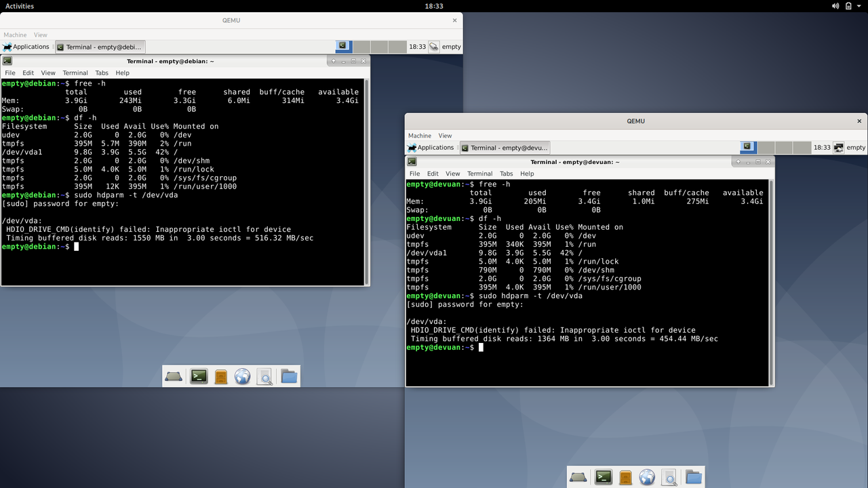Open Edit menu in Debian terminal
This screenshot has width=868, height=488.
(28, 73)
